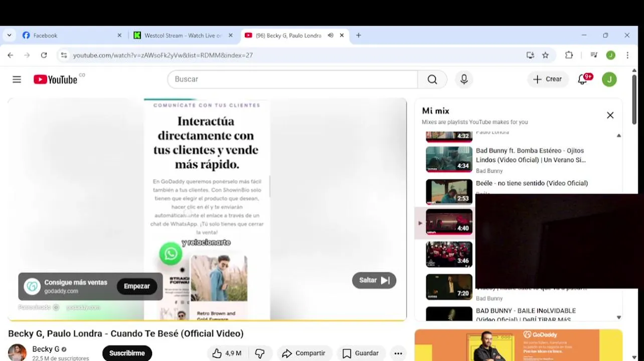Open the Becky G channel name link

(46, 349)
